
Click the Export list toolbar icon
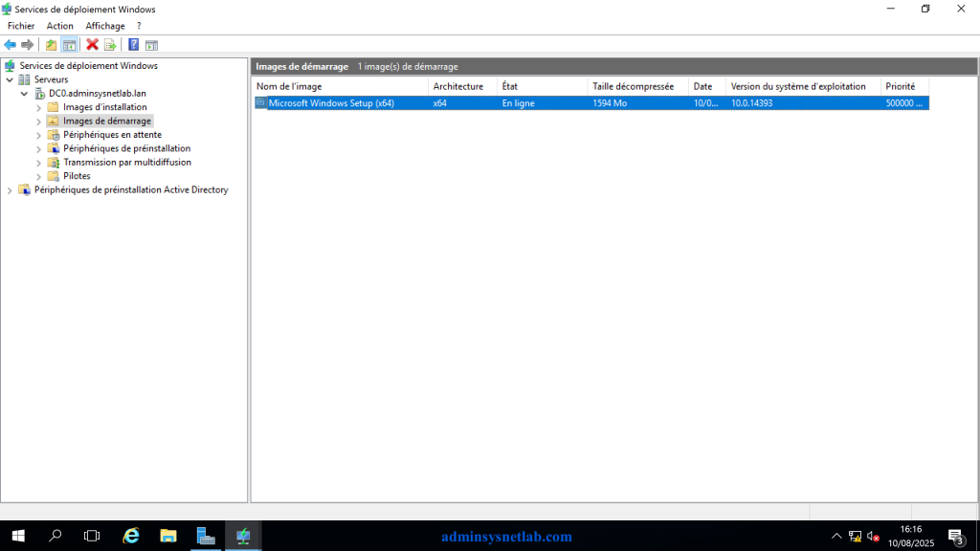tap(111, 45)
